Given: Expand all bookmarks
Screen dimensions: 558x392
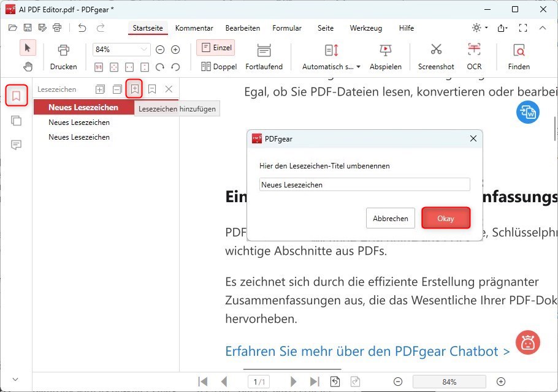Looking at the screenshot, I should coord(100,89).
